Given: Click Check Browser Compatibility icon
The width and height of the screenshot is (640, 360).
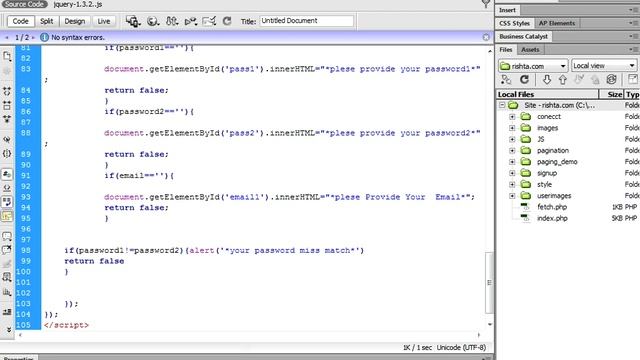Looking at the screenshot, I should (209, 21).
